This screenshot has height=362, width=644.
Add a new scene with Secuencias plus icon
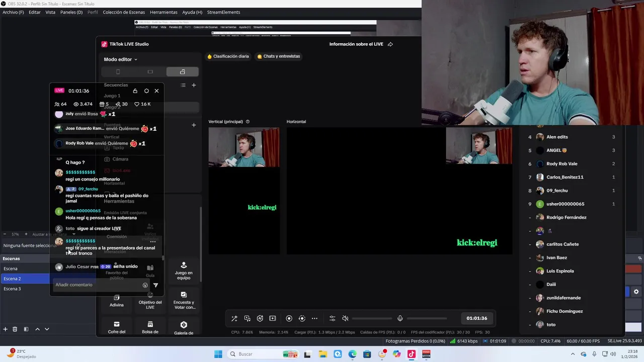194,85
